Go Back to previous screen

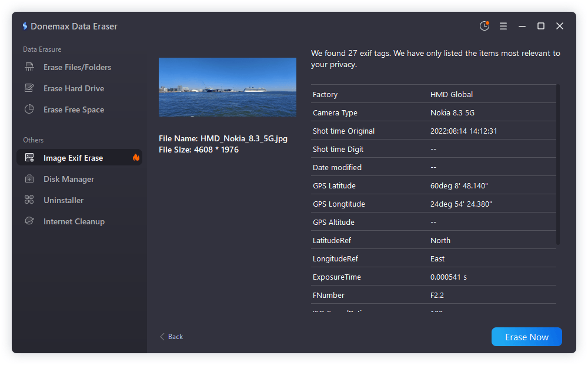click(172, 337)
